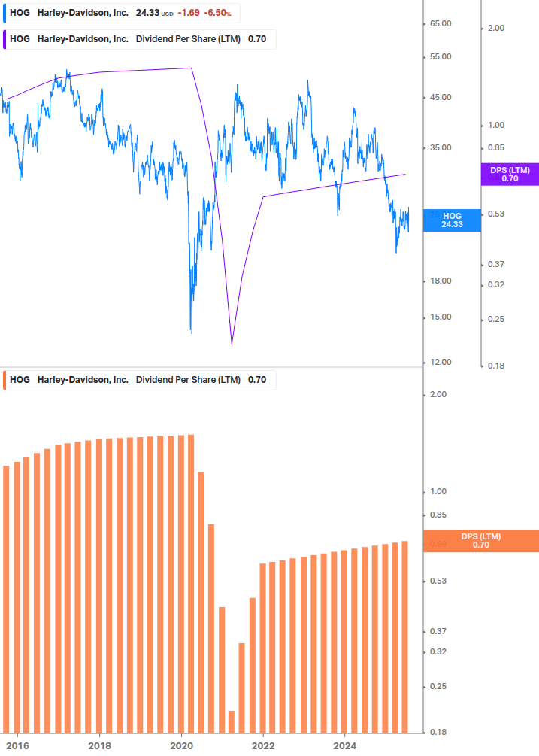Click the 0.70 value in the purple legend
539x756 pixels.
point(257,40)
